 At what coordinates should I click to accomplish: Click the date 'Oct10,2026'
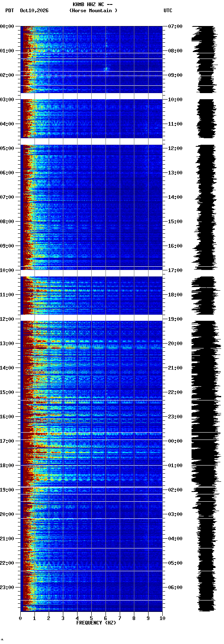(34, 11)
